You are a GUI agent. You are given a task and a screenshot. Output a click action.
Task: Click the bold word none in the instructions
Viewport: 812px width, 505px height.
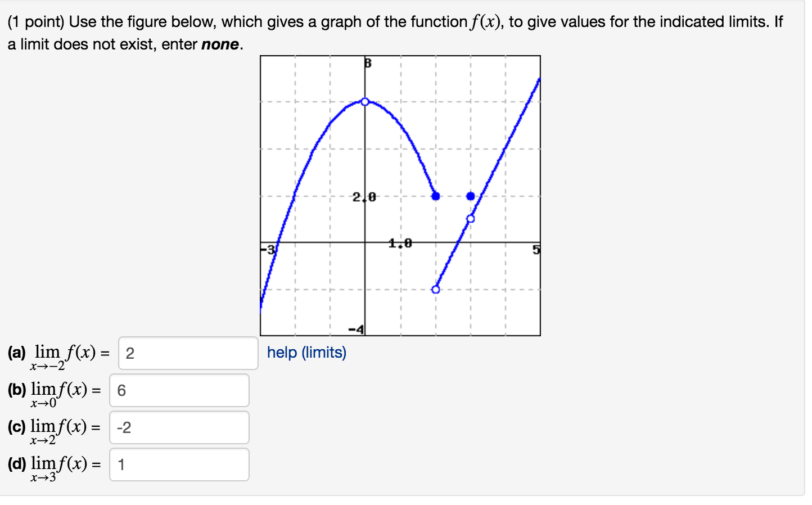(220, 44)
